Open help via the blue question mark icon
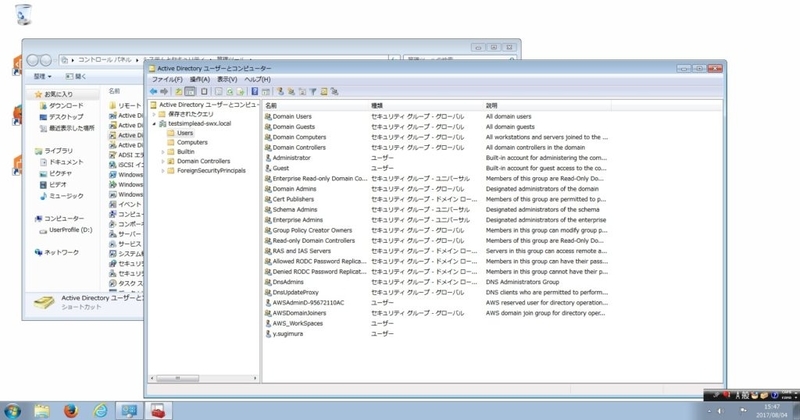The image size is (800, 420). (255, 92)
